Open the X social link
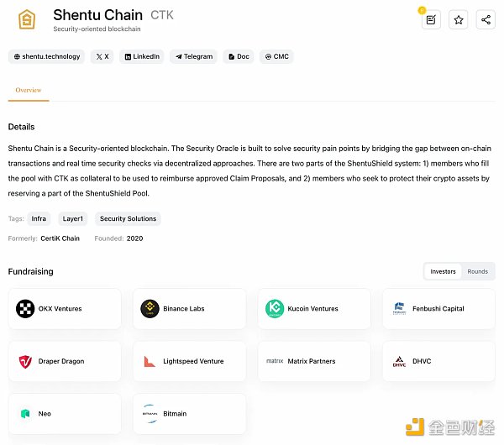 click(102, 57)
